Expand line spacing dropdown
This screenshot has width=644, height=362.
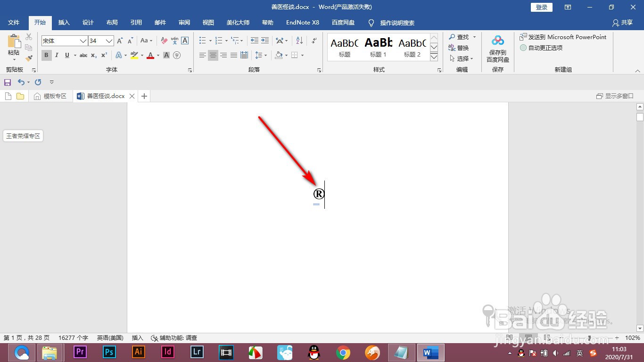pyautogui.click(x=266, y=55)
